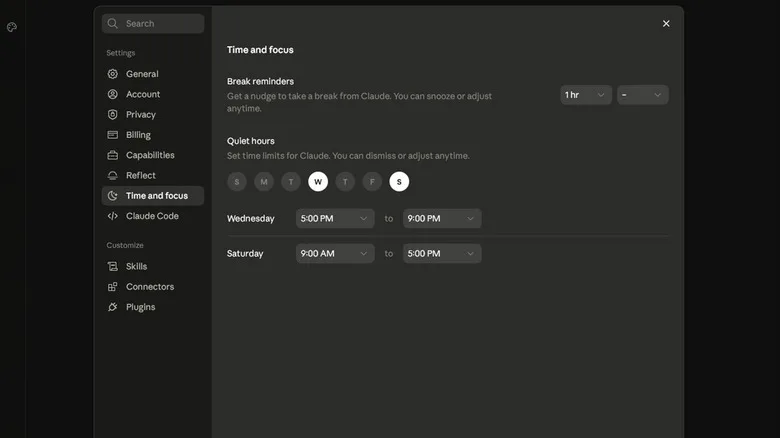Screen dimensions: 780x438
Task: Click the Skills scroll icon
Action: click(x=113, y=266)
